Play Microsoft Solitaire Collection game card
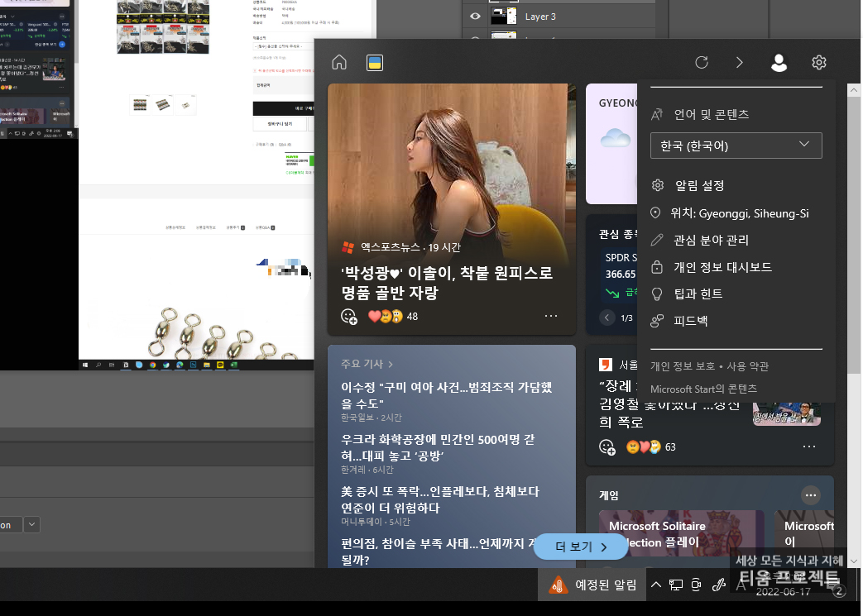 (x=681, y=533)
